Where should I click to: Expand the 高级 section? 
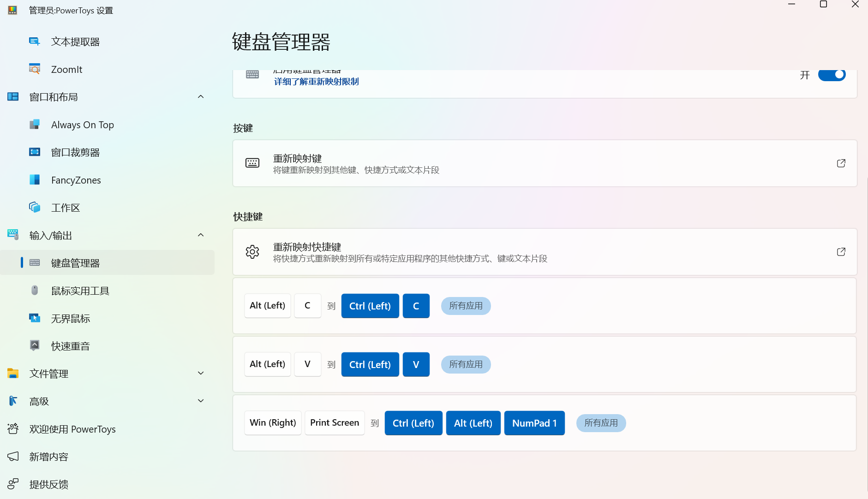click(x=201, y=401)
